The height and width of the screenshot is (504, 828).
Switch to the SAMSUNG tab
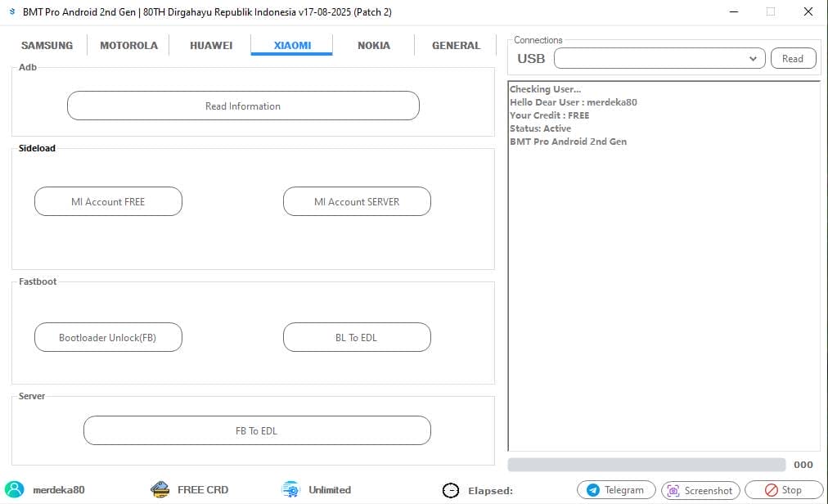(46, 45)
